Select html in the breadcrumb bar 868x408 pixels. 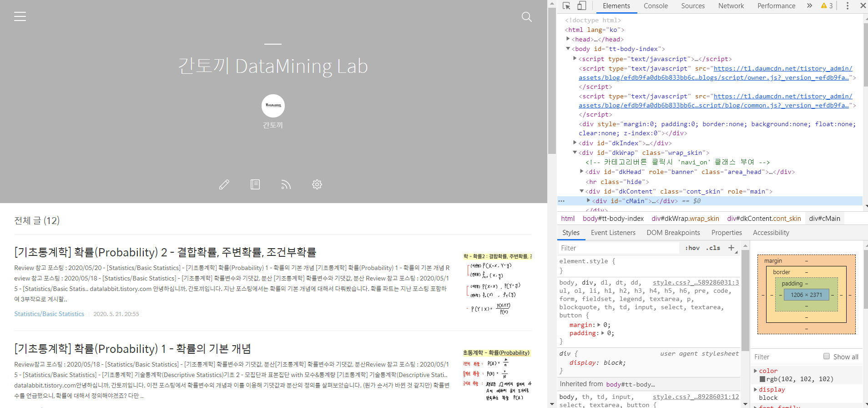pos(568,219)
